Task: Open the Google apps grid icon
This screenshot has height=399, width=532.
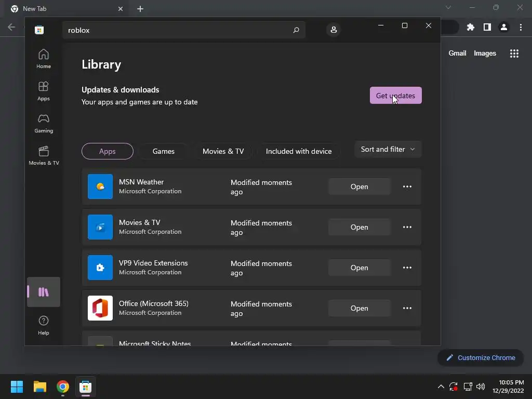Action: 514,54
